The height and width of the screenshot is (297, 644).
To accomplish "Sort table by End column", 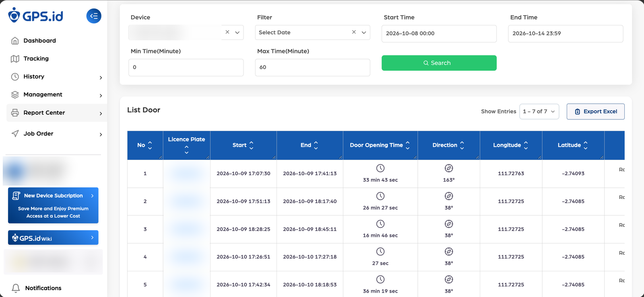I will pyautogui.click(x=316, y=145).
